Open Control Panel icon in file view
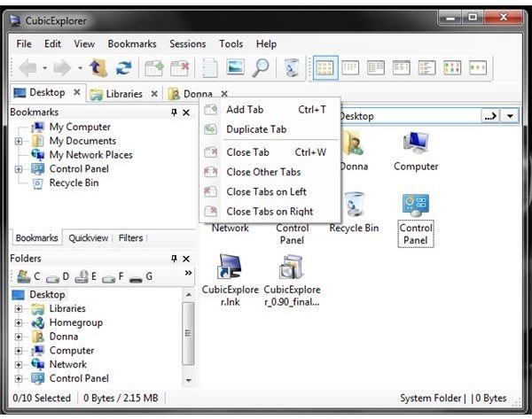532x419 pixels. point(416,220)
